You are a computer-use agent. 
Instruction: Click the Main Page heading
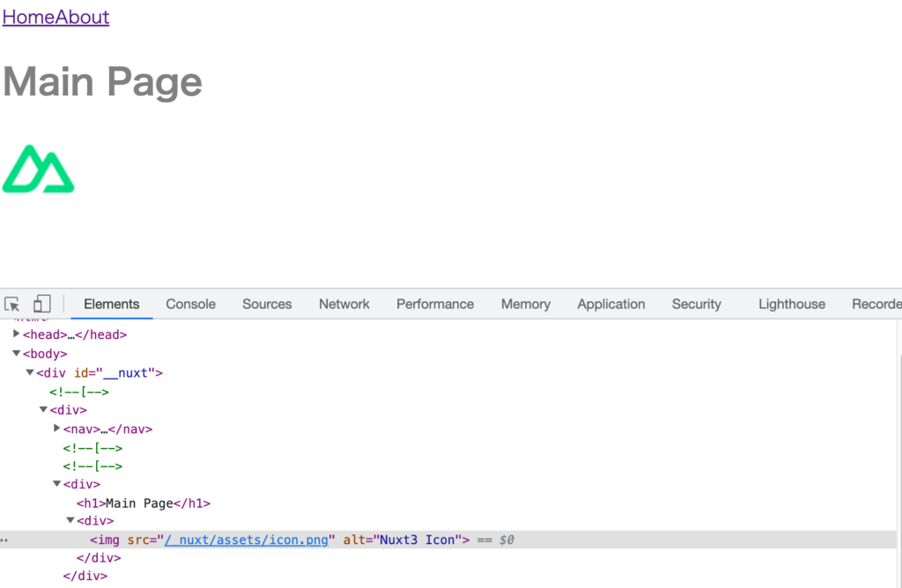pos(102,82)
